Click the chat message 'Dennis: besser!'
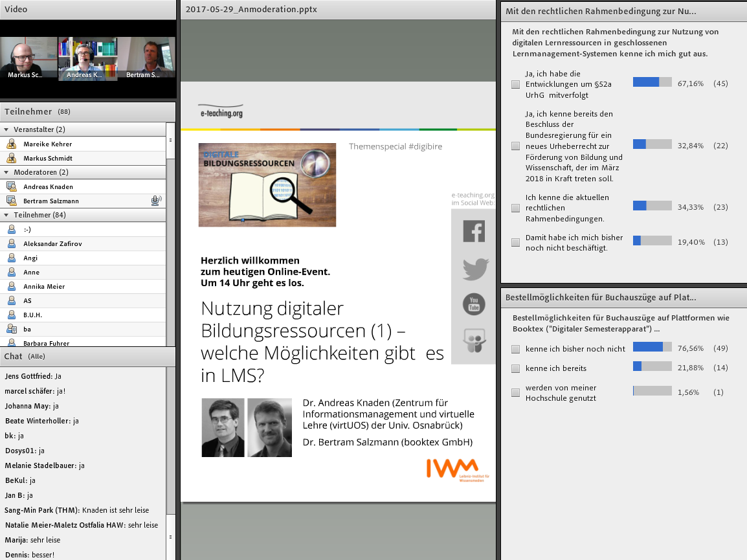747x560 pixels. click(x=30, y=555)
